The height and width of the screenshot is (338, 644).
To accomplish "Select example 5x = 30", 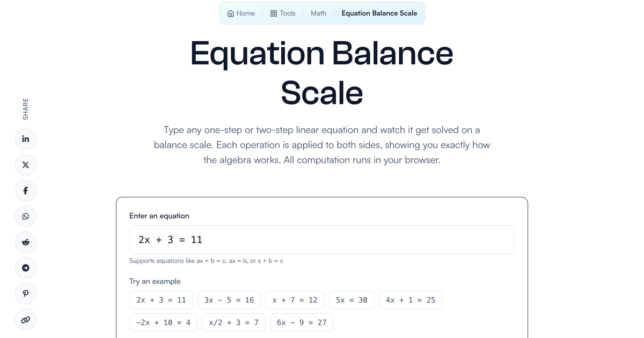I will 352,300.
